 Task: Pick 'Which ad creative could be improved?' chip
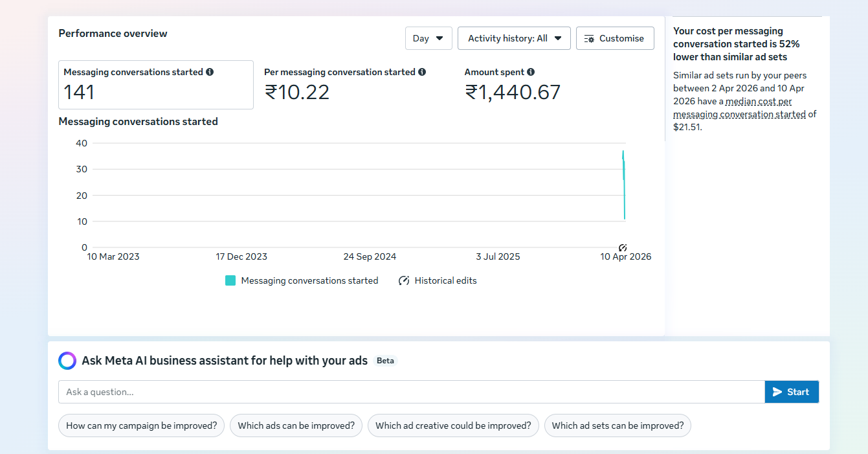click(x=453, y=426)
